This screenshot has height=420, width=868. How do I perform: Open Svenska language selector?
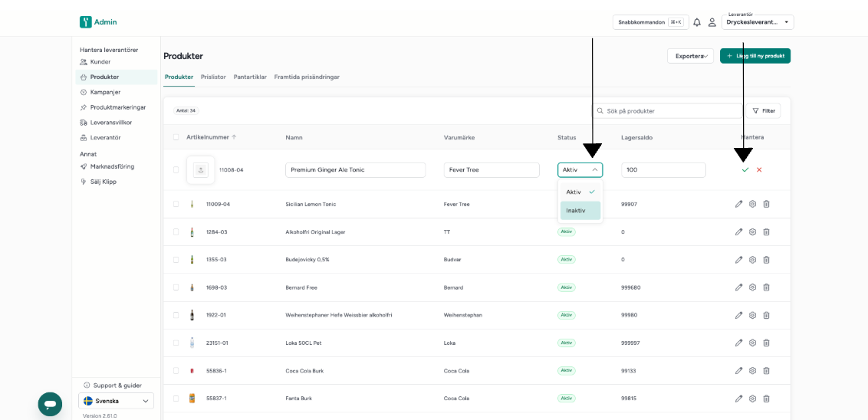(x=117, y=401)
